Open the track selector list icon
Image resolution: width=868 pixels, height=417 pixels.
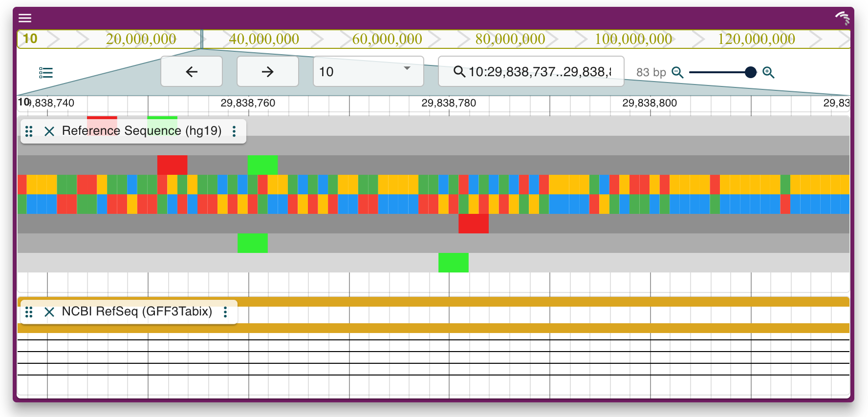click(46, 73)
